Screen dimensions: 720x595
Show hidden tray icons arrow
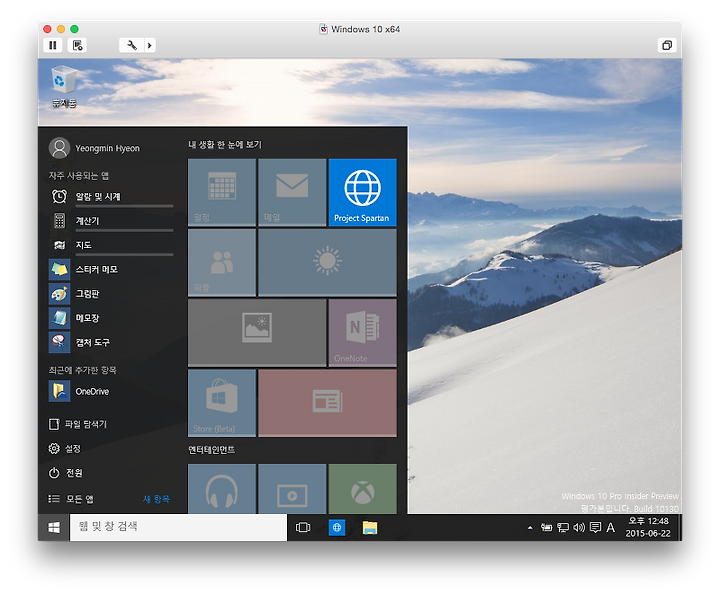530,528
